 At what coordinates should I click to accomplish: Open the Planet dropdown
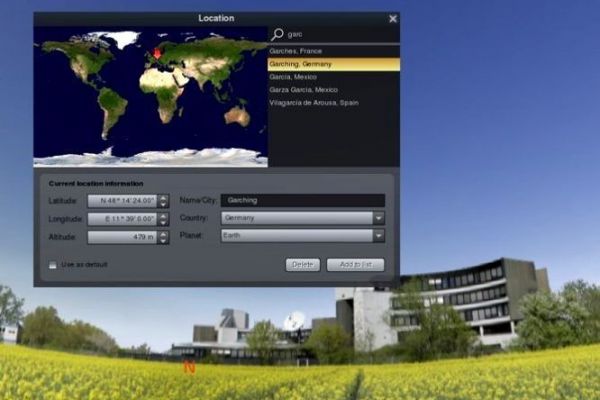(378, 236)
